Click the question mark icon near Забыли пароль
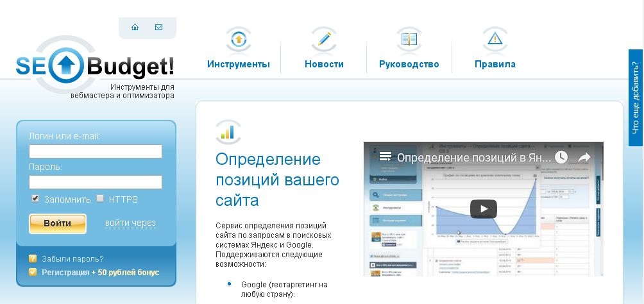644x304 pixels. 33,259
